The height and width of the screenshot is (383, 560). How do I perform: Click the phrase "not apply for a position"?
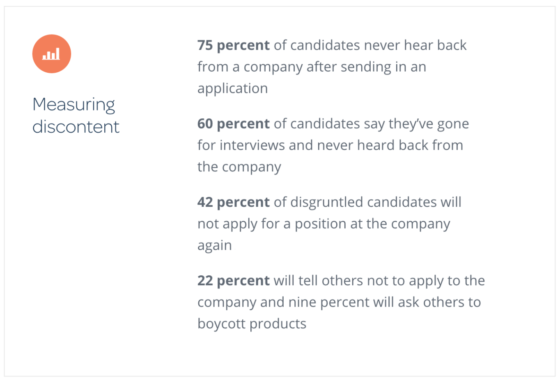pos(262,224)
